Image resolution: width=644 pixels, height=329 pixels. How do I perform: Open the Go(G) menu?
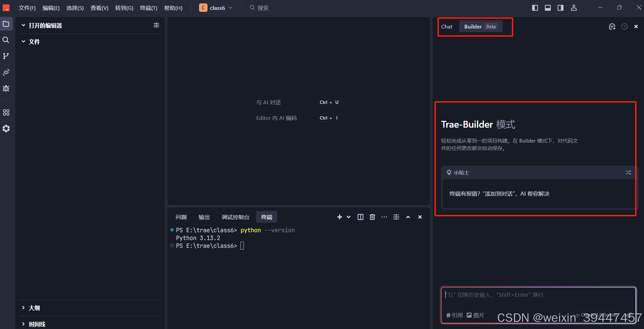pyautogui.click(x=124, y=7)
